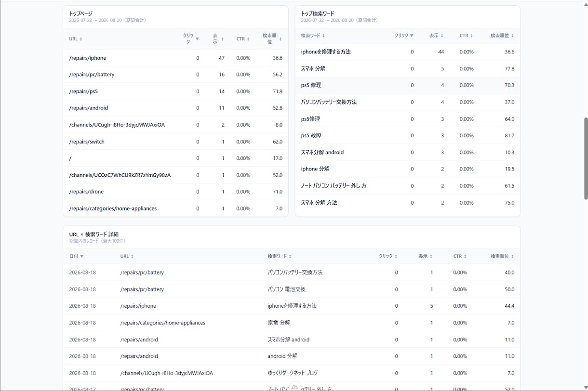Viewport: 588px width, 391px height.
Task: Click the トップページ date range subtitle
Action: click(x=107, y=20)
